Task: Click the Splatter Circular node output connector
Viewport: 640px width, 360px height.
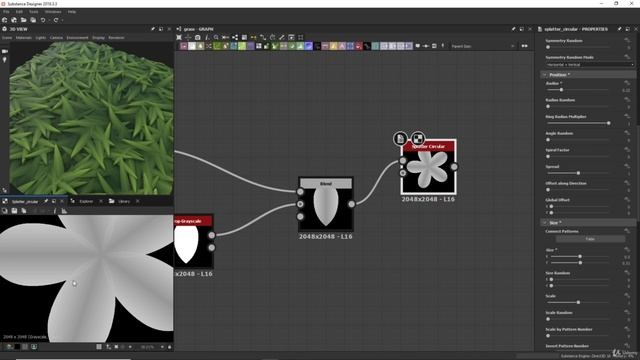Action: (454, 167)
